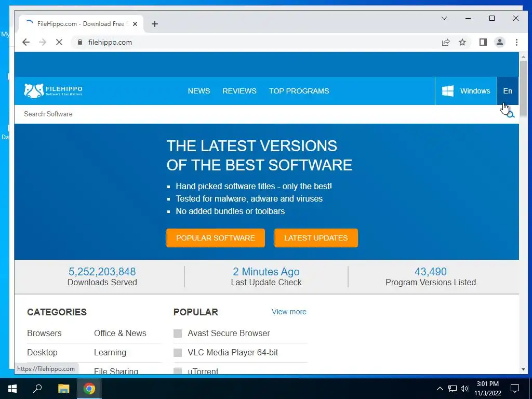Image resolution: width=532 pixels, height=399 pixels.
Task: Click the Search Software field
Action: (261, 114)
